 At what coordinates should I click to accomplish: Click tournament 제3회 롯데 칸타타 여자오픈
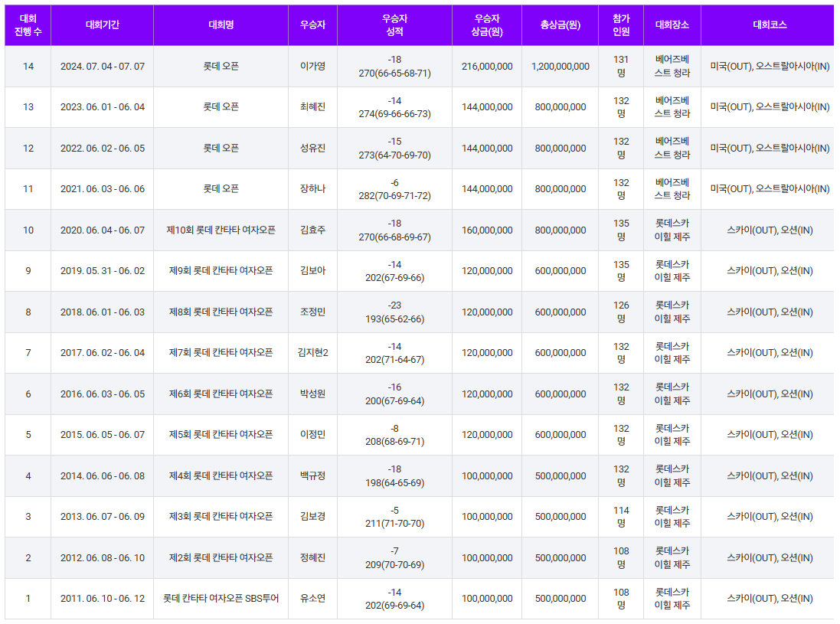(x=221, y=517)
